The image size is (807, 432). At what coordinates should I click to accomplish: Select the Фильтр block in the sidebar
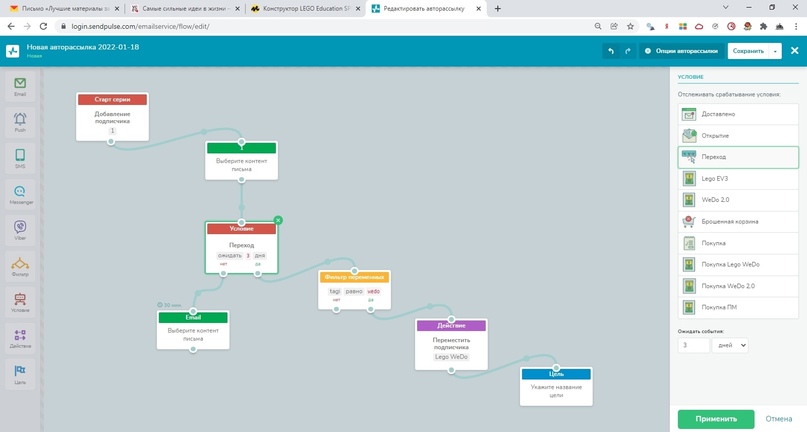tap(20, 267)
